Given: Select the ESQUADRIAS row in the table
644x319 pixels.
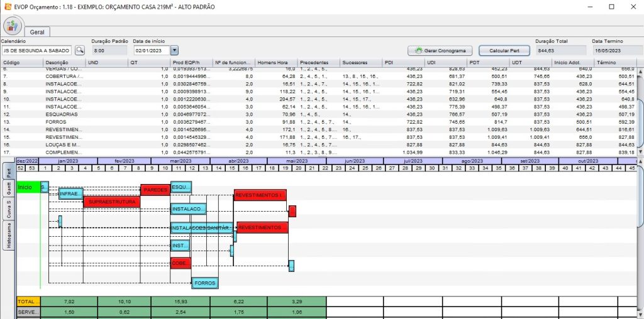Looking at the screenshot, I should coord(63,114).
